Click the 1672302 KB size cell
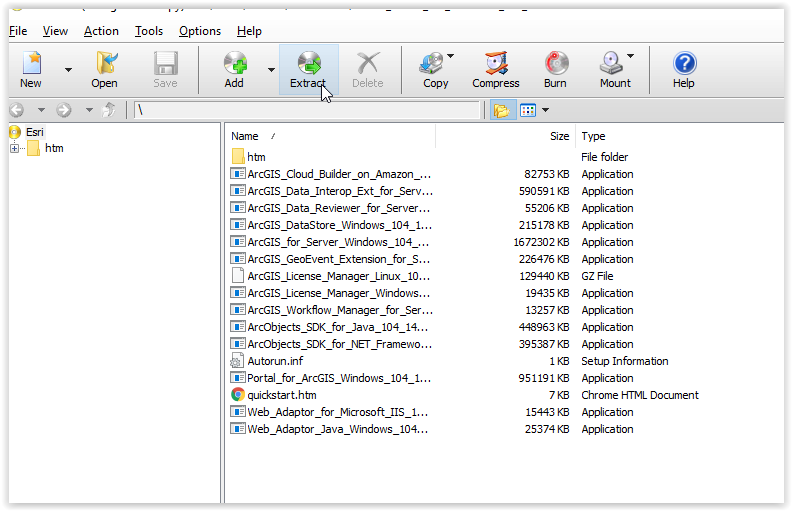The height and width of the screenshot is (511, 792). click(x=541, y=242)
